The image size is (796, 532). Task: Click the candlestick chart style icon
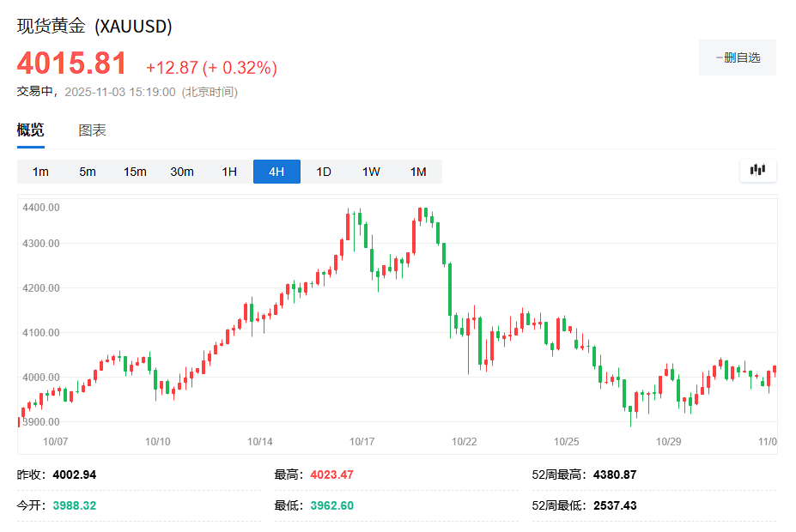pos(757,170)
